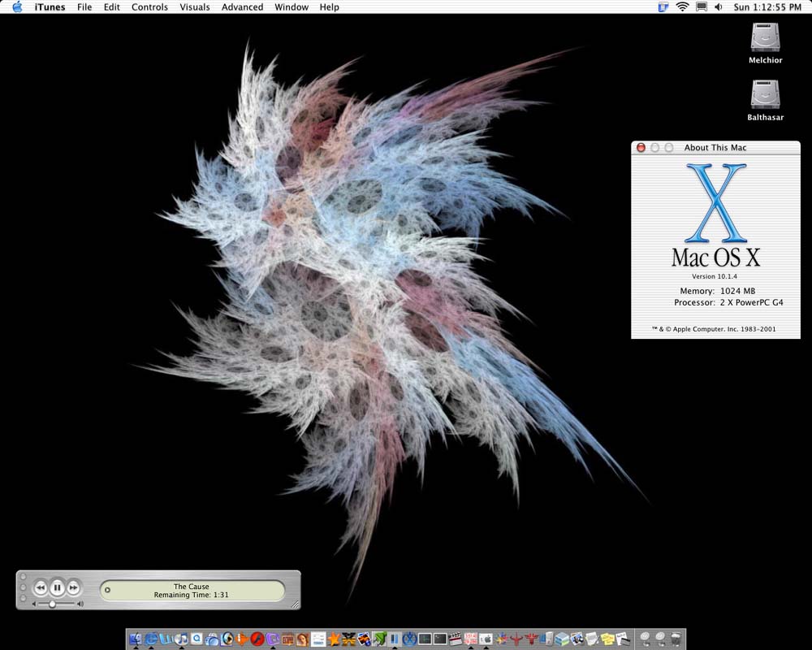This screenshot has width=812, height=650.
Task: Select the Melchior hard drive icon
Action: pyautogui.click(x=766, y=37)
